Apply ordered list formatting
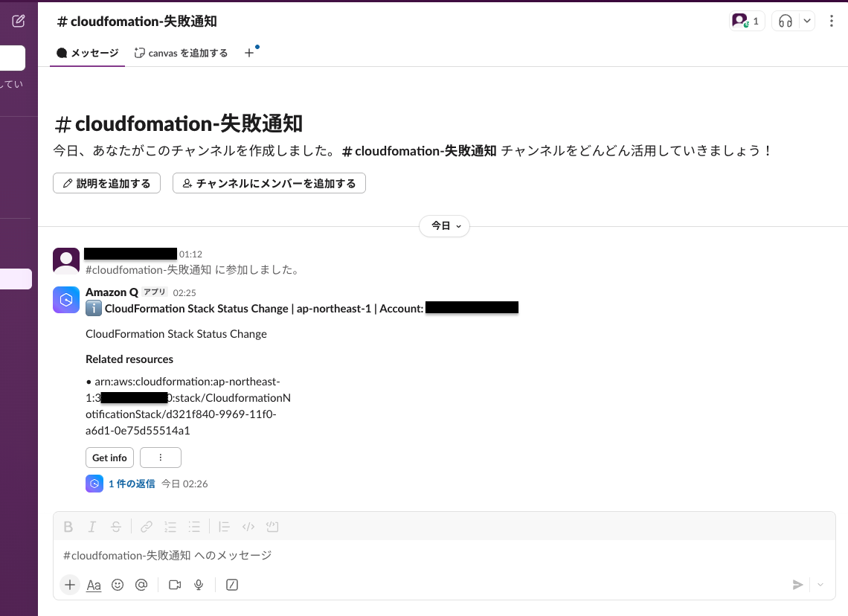 [170, 527]
